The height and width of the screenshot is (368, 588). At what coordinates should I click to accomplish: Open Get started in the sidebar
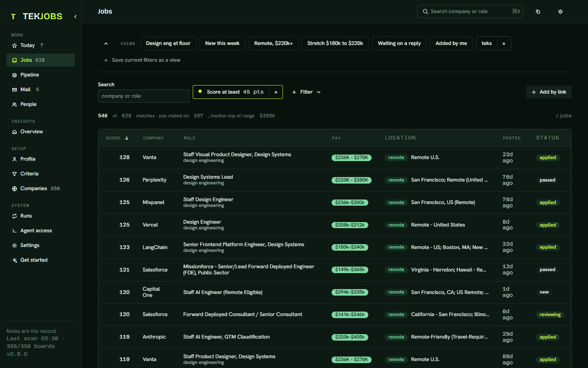click(x=40, y=260)
